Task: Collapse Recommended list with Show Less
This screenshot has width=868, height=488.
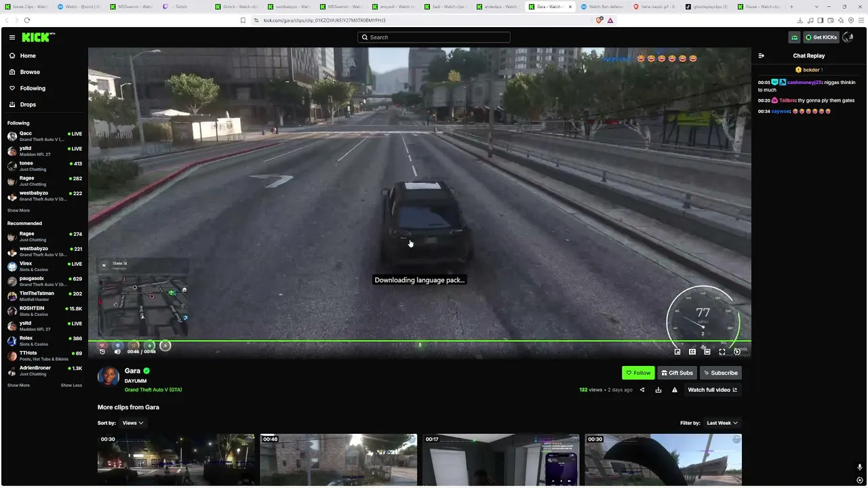Action: 71,386
